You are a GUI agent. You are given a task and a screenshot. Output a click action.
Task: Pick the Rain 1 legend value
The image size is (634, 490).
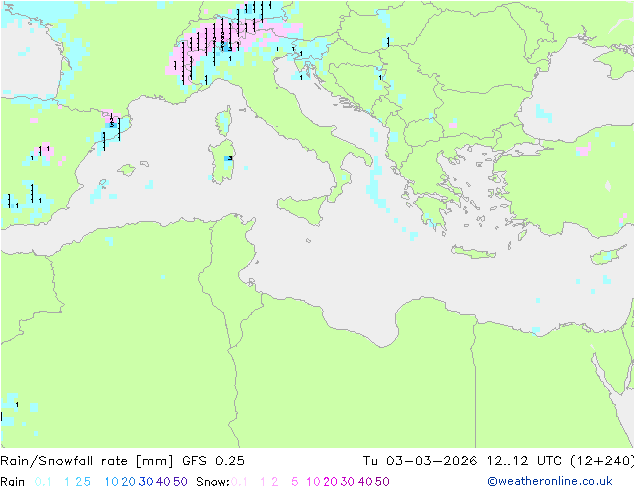(x=67, y=482)
